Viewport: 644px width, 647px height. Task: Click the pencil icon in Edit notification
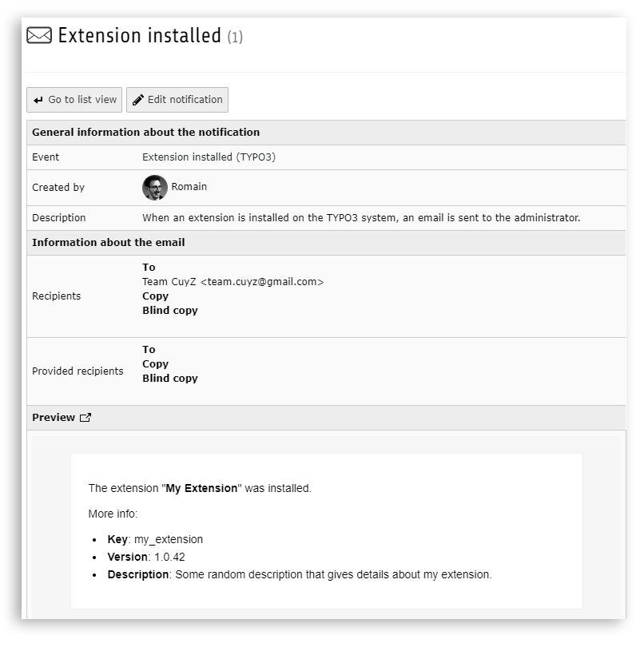pyautogui.click(x=138, y=100)
